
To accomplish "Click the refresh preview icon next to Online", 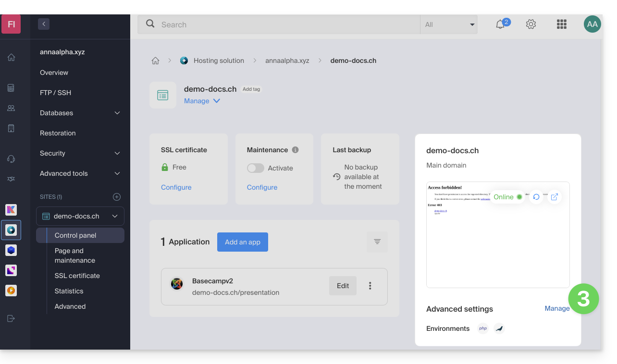I will pyautogui.click(x=536, y=197).
